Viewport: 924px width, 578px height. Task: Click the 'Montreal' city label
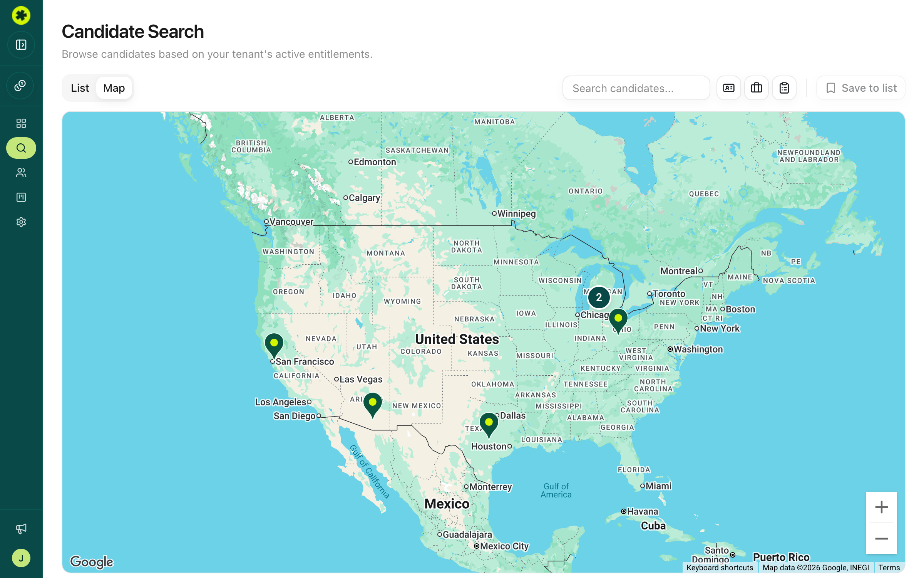[x=679, y=271]
